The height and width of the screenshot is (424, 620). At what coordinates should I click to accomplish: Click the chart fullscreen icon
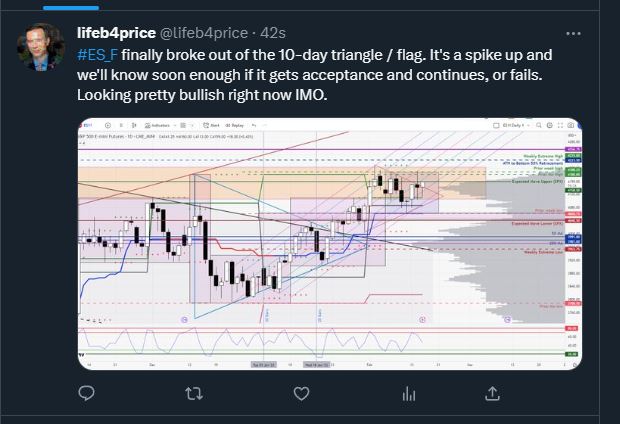(560, 125)
